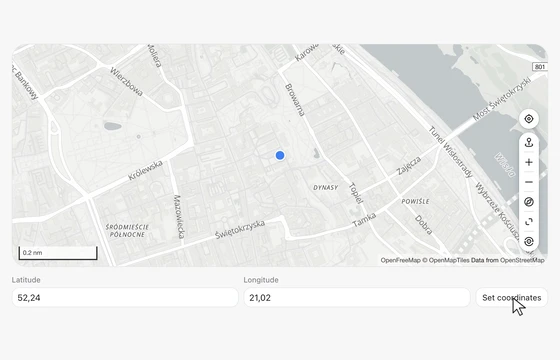This screenshot has height=360, width=560.
Task: Click the Zajęcza street label
Action: tap(409, 166)
